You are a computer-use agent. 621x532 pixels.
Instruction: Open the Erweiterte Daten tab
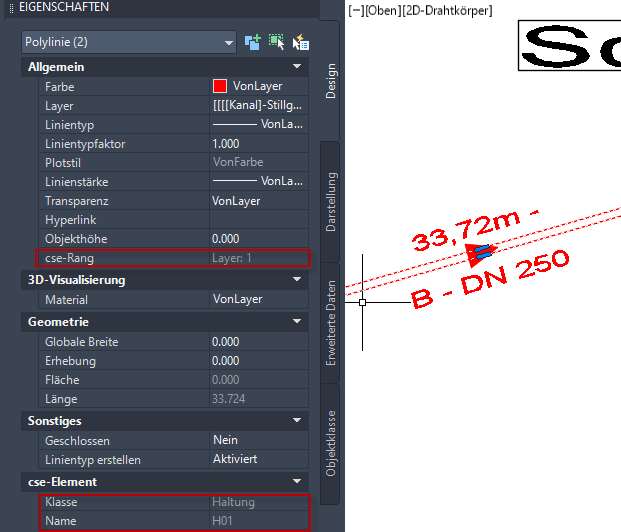[x=331, y=324]
